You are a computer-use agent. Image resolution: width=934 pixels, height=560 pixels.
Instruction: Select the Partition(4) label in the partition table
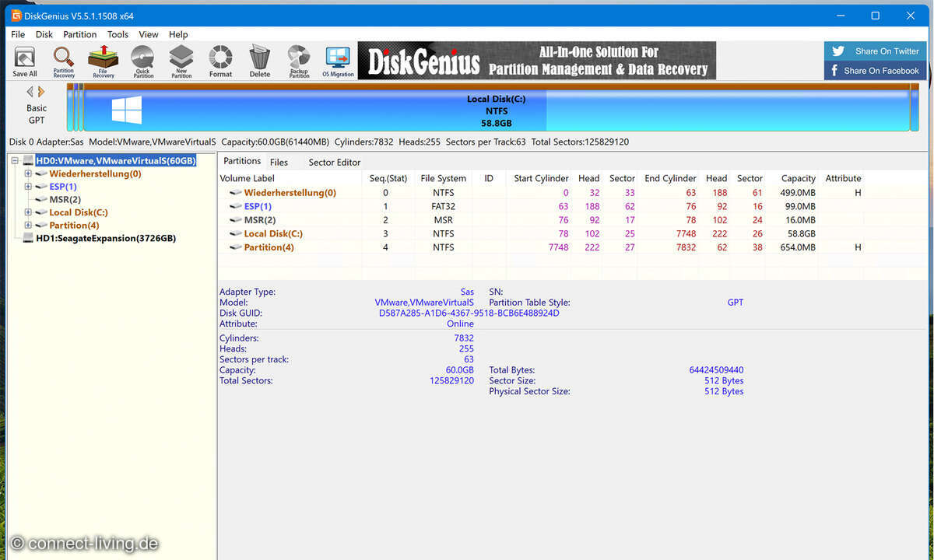[x=269, y=247]
